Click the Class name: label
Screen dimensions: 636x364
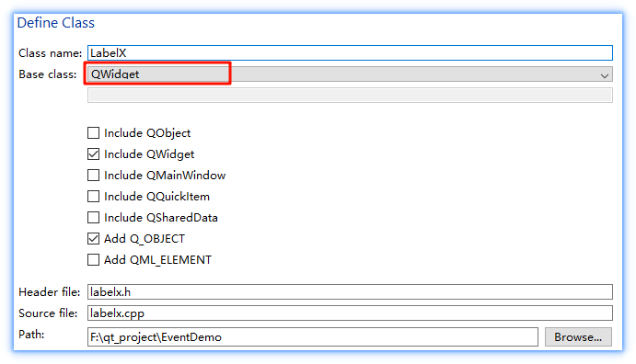50,53
